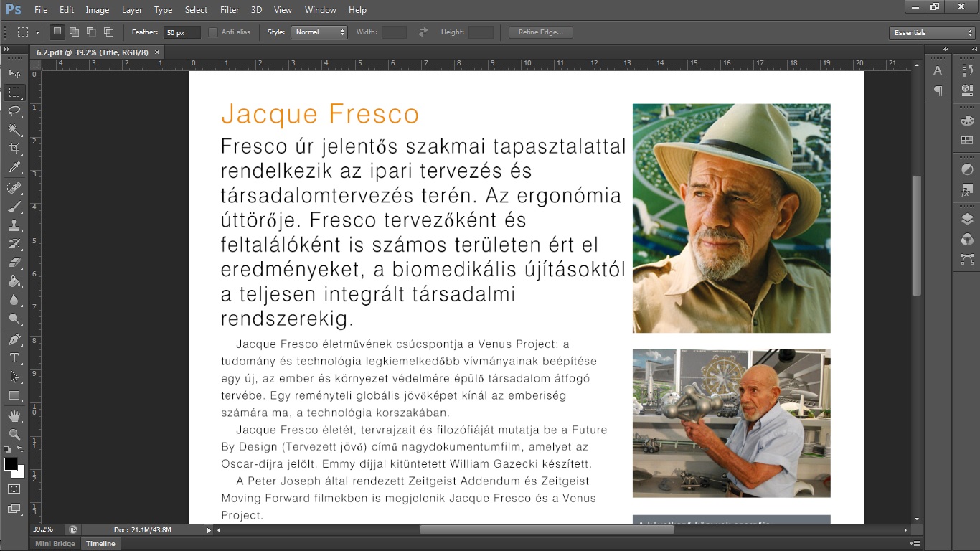Switch to Add to selection mode
The width and height of the screenshot is (980, 551).
[74, 32]
